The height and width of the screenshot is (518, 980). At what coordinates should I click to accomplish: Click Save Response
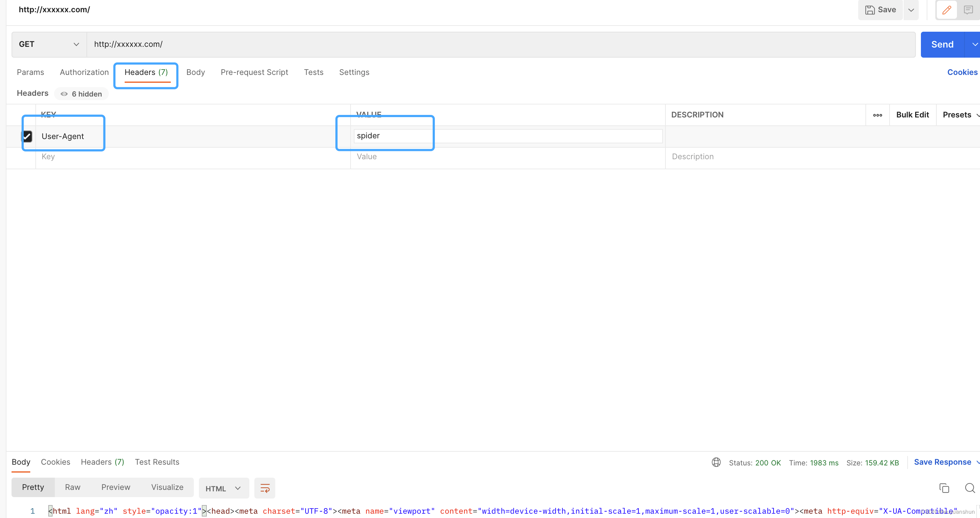coord(942,462)
